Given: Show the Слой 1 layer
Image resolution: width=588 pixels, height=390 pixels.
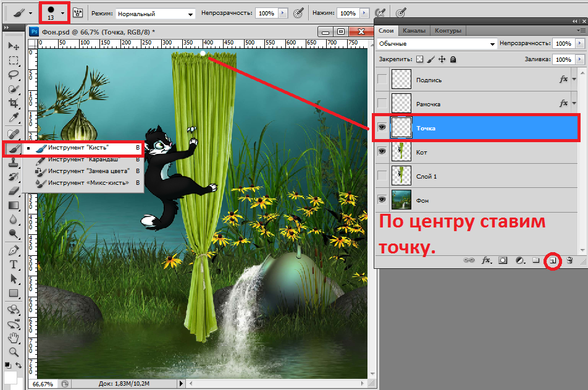Looking at the screenshot, I should click(382, 176).
